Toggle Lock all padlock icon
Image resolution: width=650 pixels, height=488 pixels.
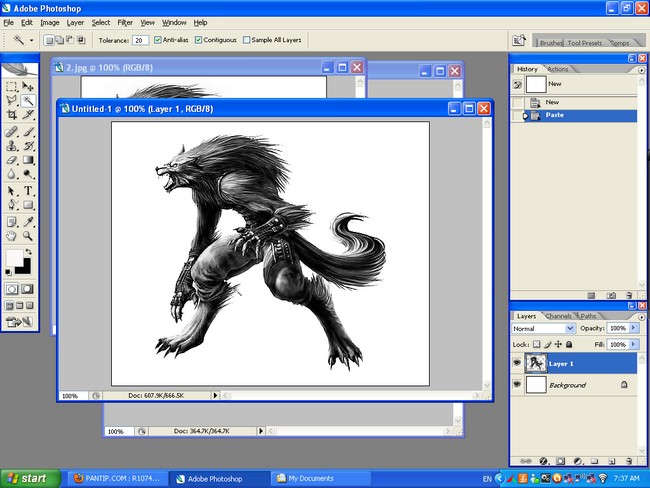(569, 344)
